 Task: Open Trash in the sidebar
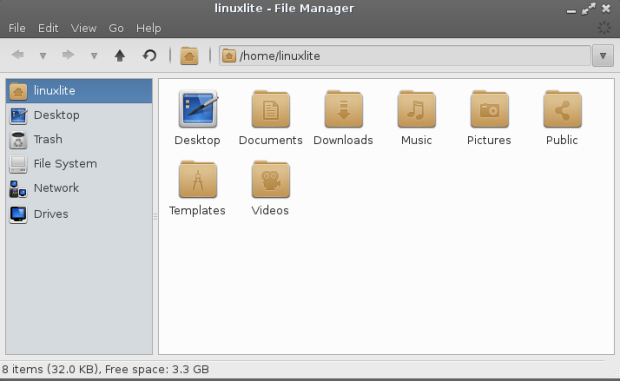[79, 140]
